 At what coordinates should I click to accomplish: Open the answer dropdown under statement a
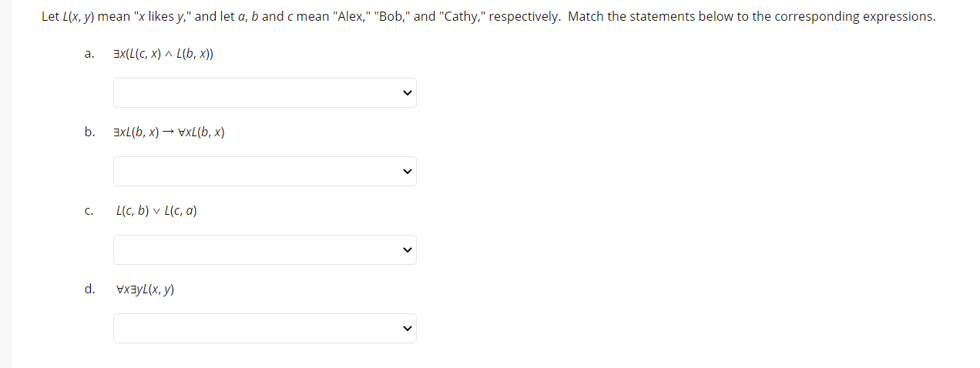(264, 92)
